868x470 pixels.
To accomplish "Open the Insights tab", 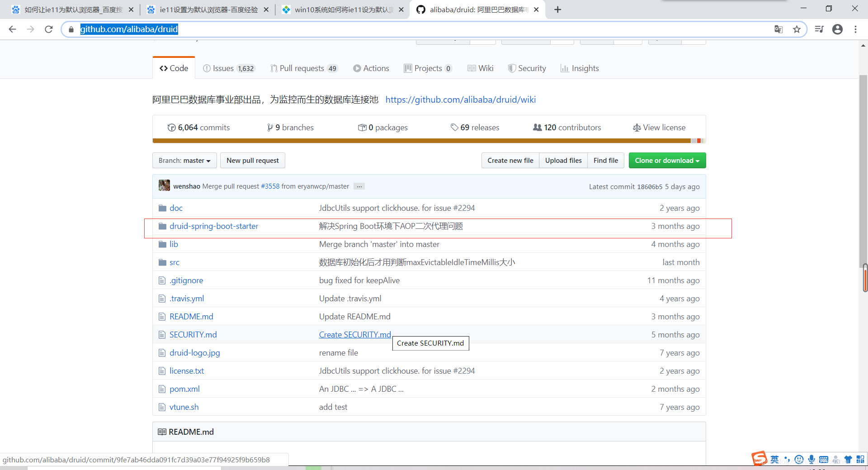I will [x=580, y=68].
